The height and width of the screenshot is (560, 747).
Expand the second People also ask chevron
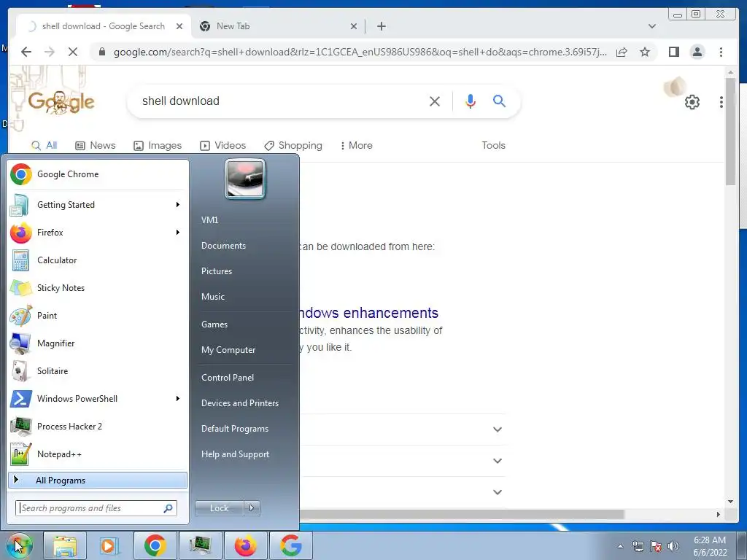point(498,461)
